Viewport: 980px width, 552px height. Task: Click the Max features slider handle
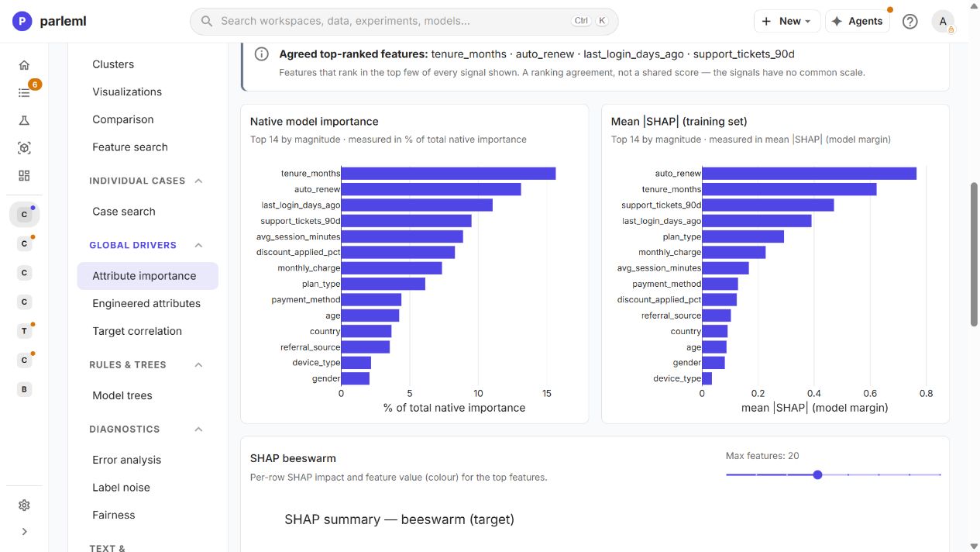pyautogui.click(x=817, y=474)
